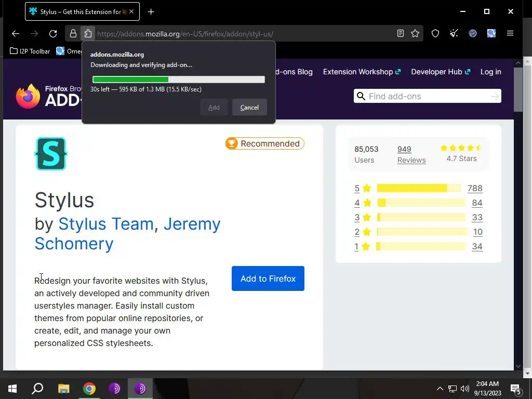Viewport: 532px width, 399px height.
Task: Click the disabled Add button in popup
Action: pos(214,107)
